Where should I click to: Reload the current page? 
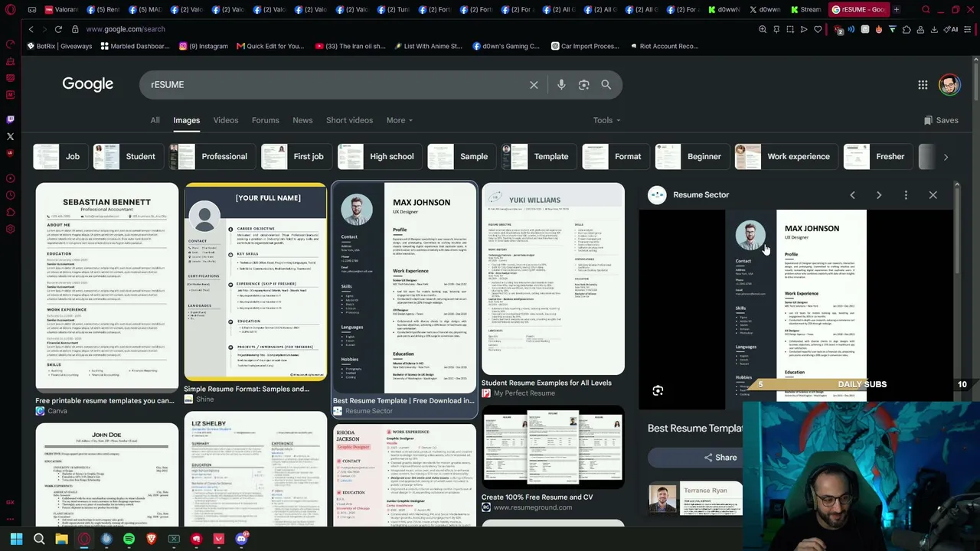[x=58, y=29]
